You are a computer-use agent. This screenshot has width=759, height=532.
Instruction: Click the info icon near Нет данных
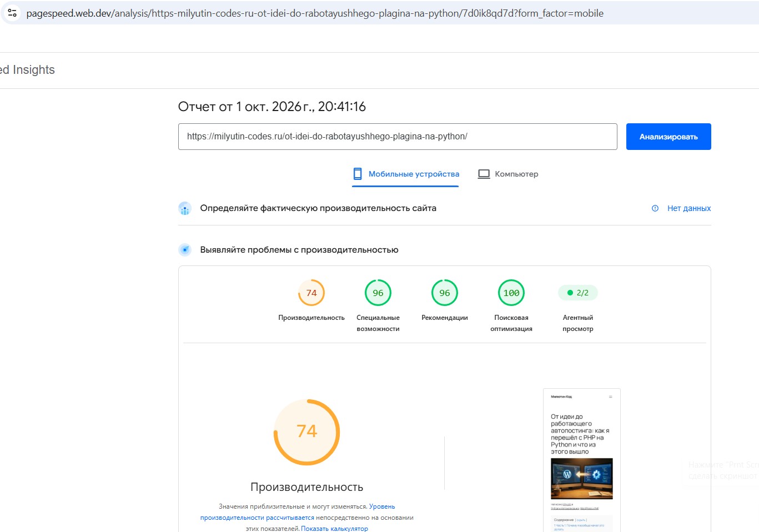click(655, 208)
